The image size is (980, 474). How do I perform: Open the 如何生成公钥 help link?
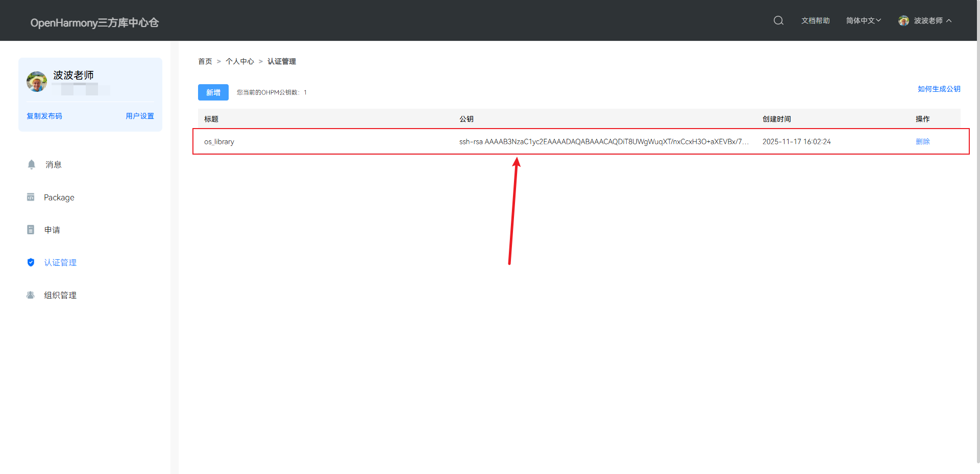[x=939, y=89]
